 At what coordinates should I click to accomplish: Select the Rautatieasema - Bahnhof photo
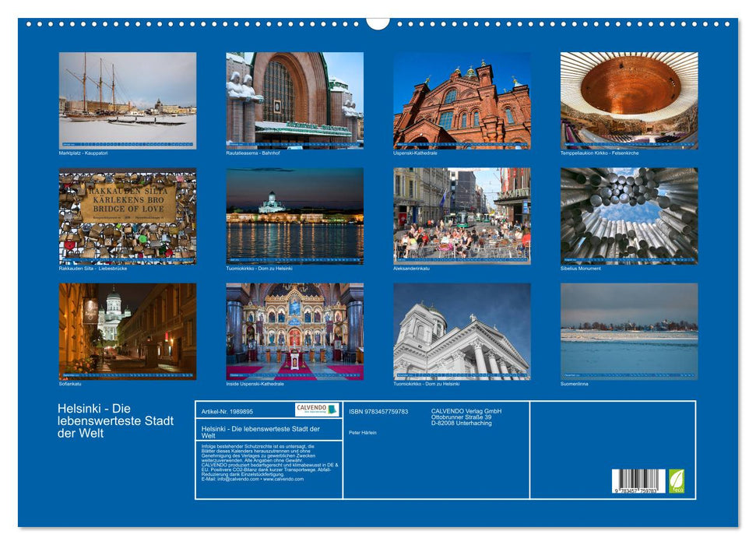click(294, 100)
